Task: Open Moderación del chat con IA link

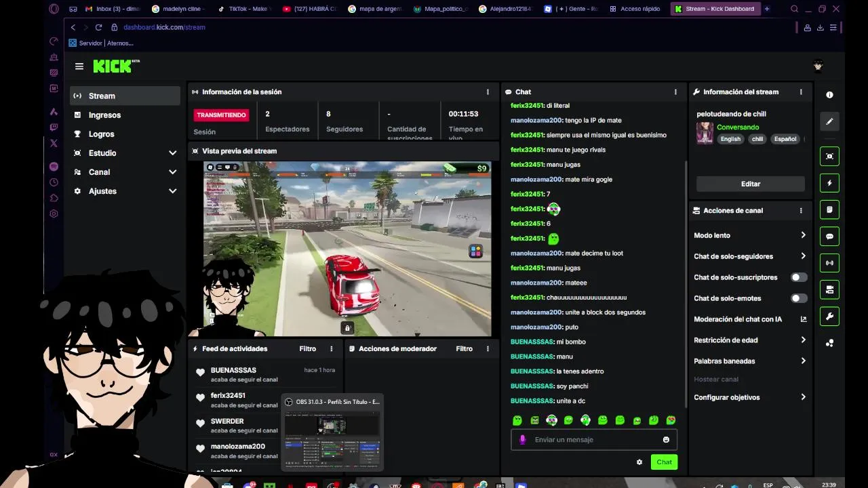Action: (x=750, y=319)
